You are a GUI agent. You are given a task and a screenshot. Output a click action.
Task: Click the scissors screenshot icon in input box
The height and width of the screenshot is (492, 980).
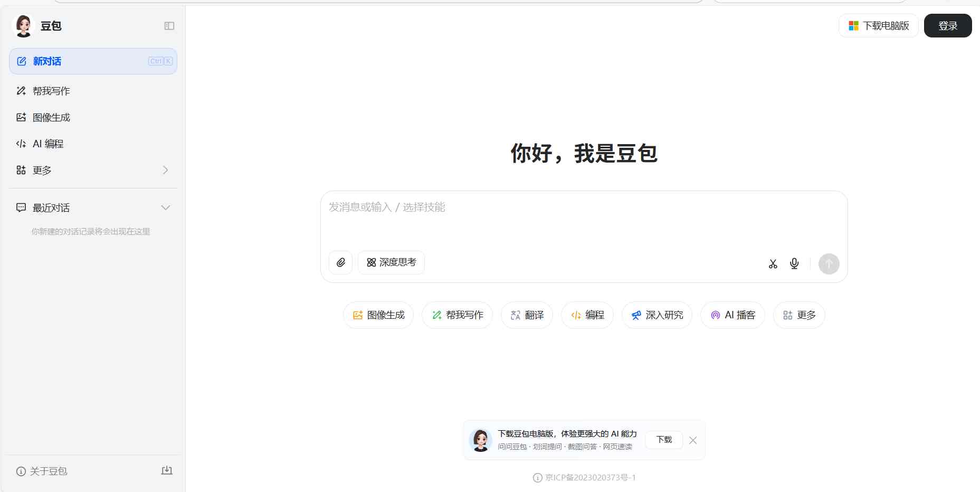tap(773, 263)
